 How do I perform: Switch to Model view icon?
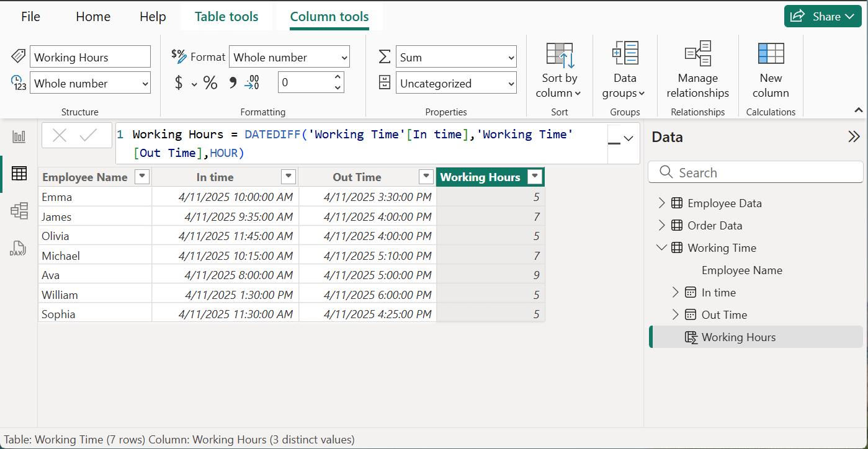pyautogui.click(x=19, y=211)
